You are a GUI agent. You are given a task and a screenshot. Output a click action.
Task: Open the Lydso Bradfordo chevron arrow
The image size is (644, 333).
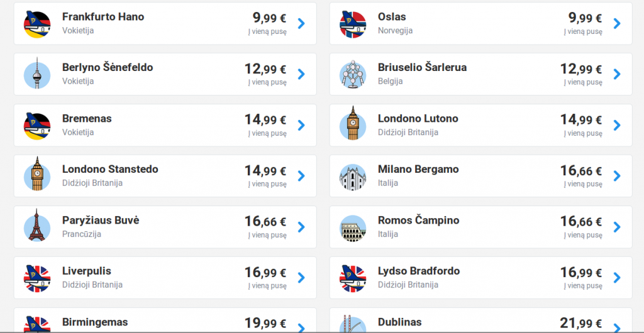click(x=617, y=278)
